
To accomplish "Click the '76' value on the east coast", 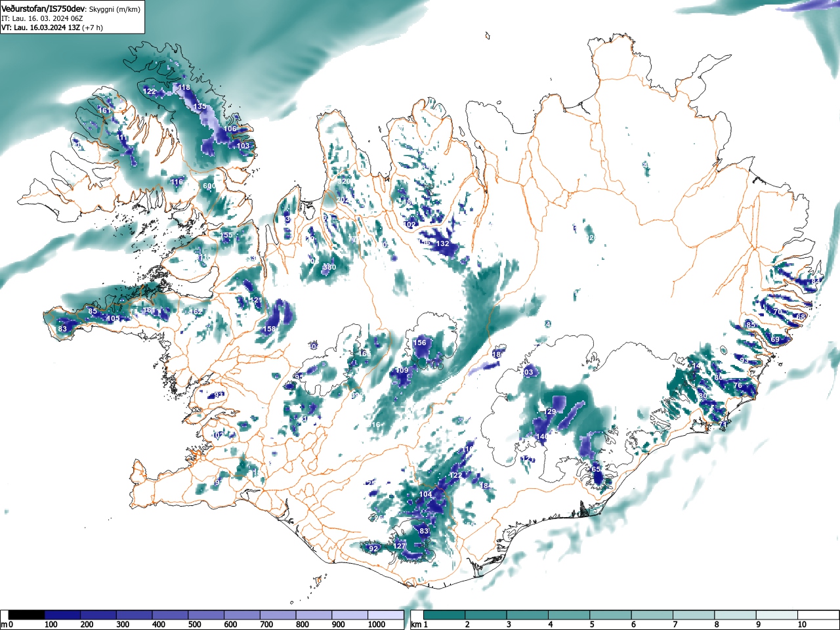I will (738, 386).
